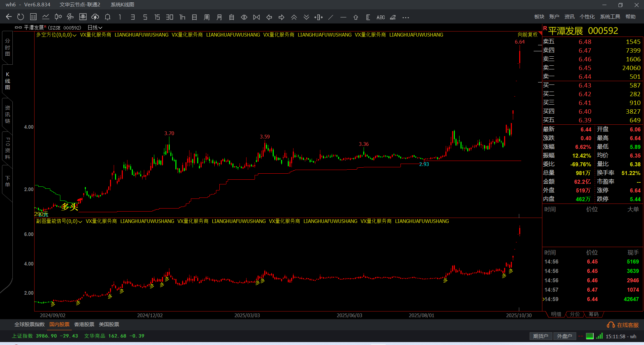
Task: Expand the 多空方位(0,0,0) indicator dropdown
Action: click(56, 35)
